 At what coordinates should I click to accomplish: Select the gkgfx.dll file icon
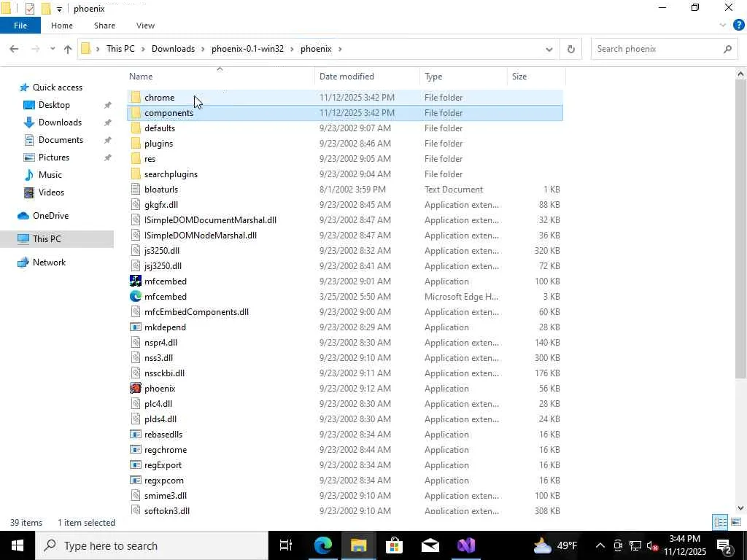point(136,204)
